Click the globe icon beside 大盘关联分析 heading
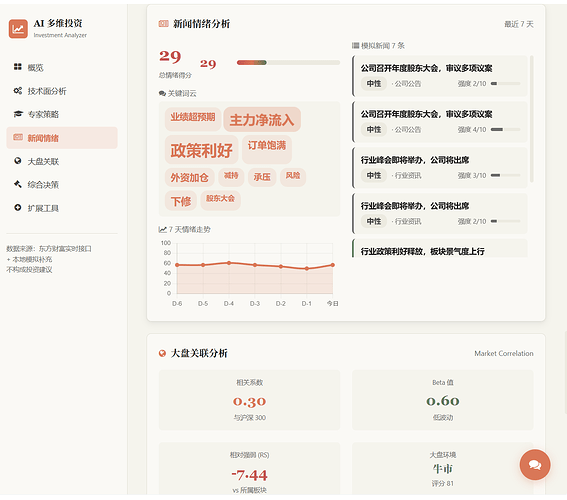The image size is (567, 500). [x=162, y=353]
